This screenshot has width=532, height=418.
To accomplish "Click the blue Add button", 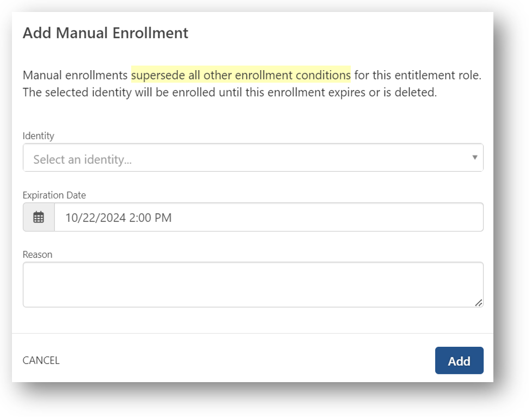I will pyautogui.click(x=459, y=361).
